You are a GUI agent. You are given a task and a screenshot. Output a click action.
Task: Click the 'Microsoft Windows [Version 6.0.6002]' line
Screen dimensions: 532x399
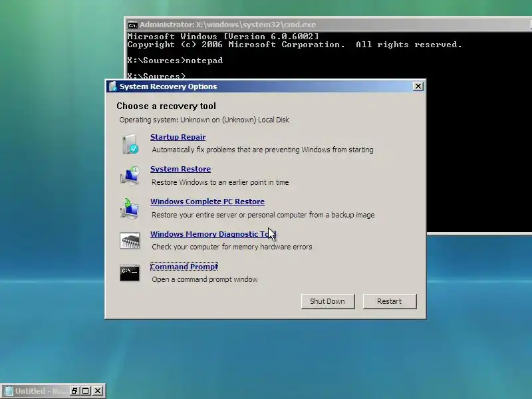pos(223,37)
